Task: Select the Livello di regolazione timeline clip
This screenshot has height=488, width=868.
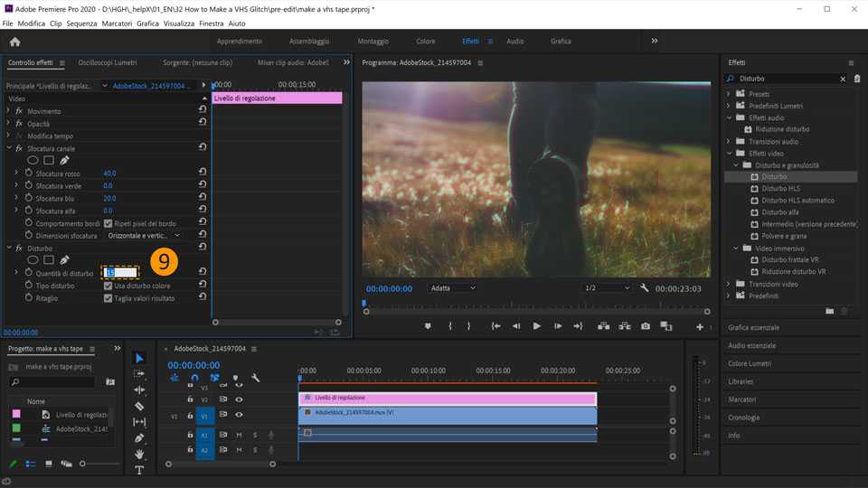Action: (x=448, y=398)
